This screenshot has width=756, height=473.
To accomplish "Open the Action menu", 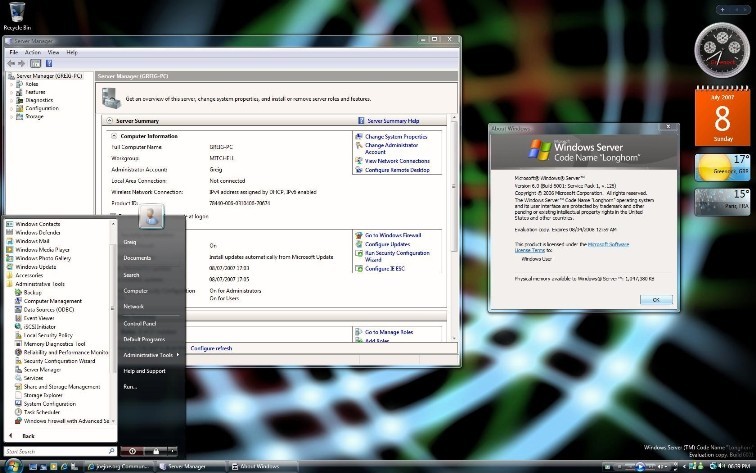I will 33,52.
